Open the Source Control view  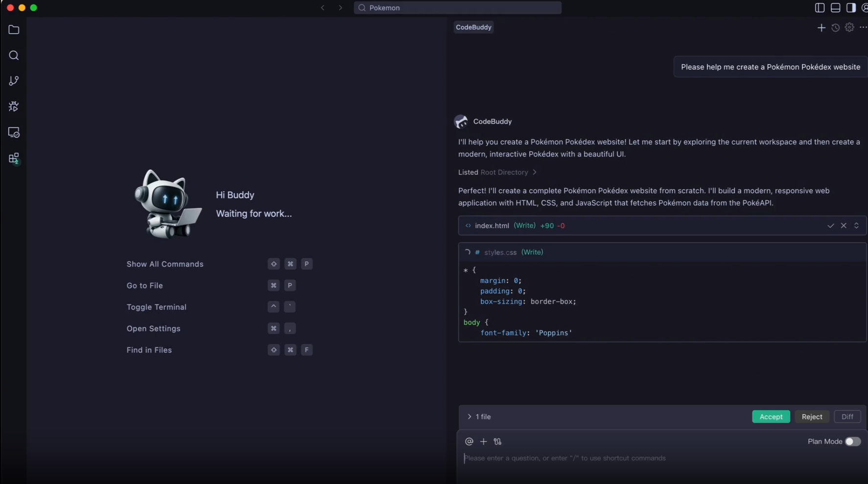[x=14, y=81]
